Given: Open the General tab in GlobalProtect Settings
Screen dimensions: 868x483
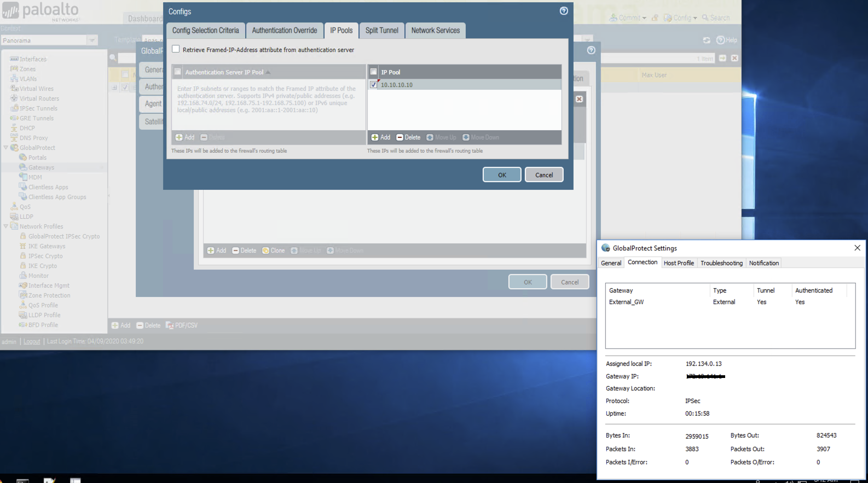Looking at the screenshot, I should tap(611, 263).
